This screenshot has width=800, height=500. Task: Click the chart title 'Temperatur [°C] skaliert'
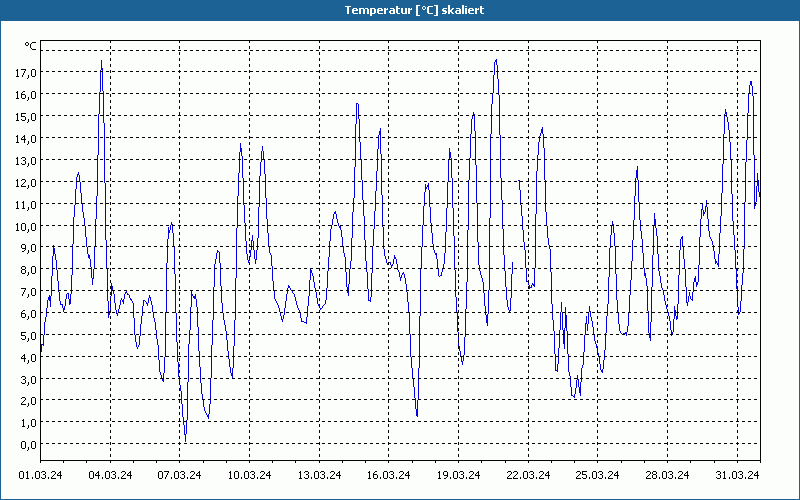pos(414,10)
